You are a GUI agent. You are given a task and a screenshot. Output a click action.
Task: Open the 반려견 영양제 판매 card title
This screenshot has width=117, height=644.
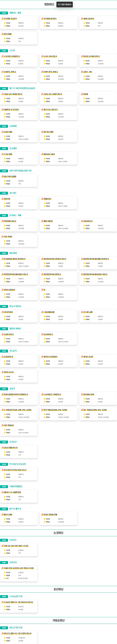pyautogui.click(x=50, y=514)
